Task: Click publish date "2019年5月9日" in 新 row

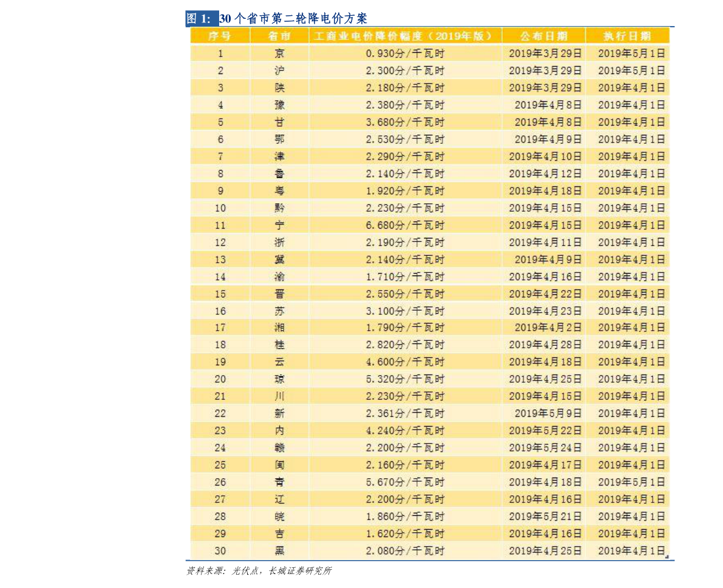Action: 548,413
